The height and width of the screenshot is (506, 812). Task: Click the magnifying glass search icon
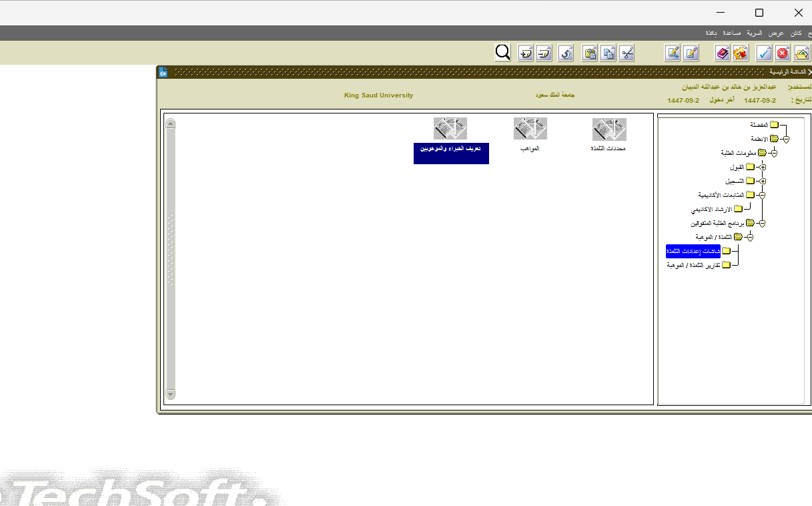502,53
